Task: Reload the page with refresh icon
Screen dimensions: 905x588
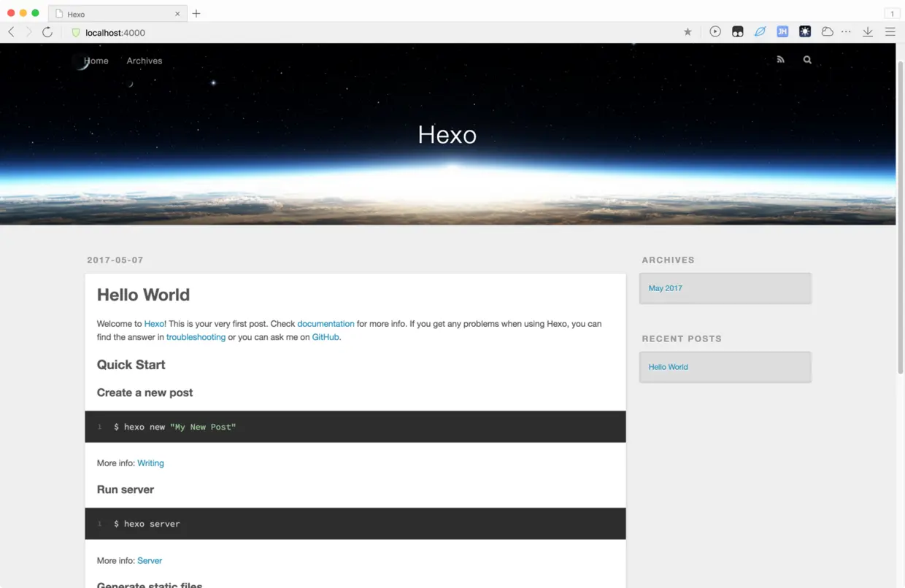Action: pos(47,32)
